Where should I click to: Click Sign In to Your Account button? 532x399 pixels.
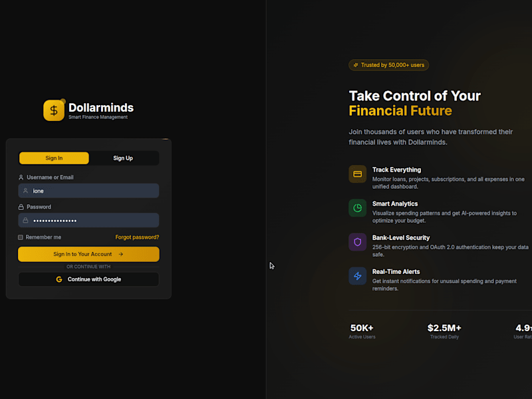coord(88,254)
